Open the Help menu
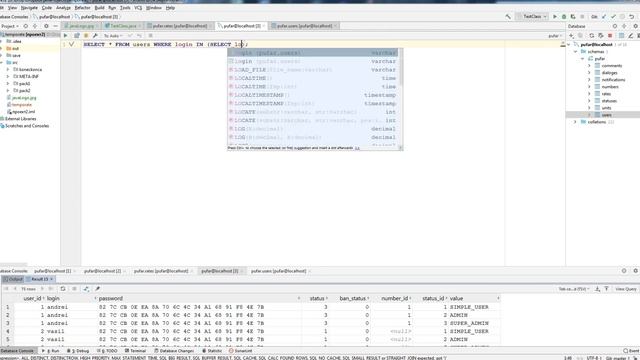Screen dimensions: 640x360 coord(170,8)
